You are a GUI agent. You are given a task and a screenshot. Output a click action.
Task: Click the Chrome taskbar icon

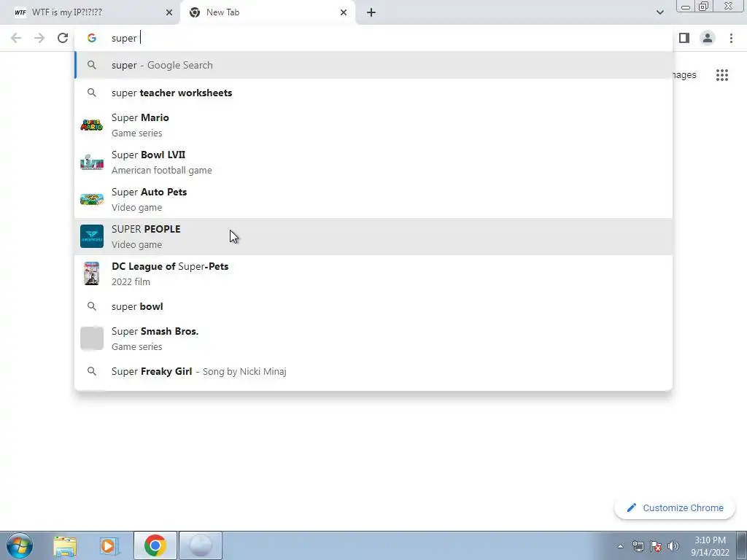click(x=155, y=545)
